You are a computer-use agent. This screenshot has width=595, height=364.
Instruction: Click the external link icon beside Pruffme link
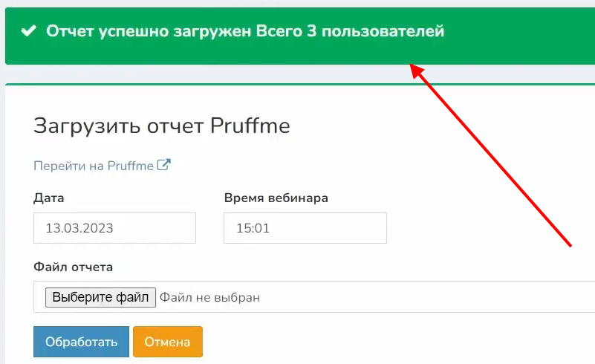coord(164,165)
